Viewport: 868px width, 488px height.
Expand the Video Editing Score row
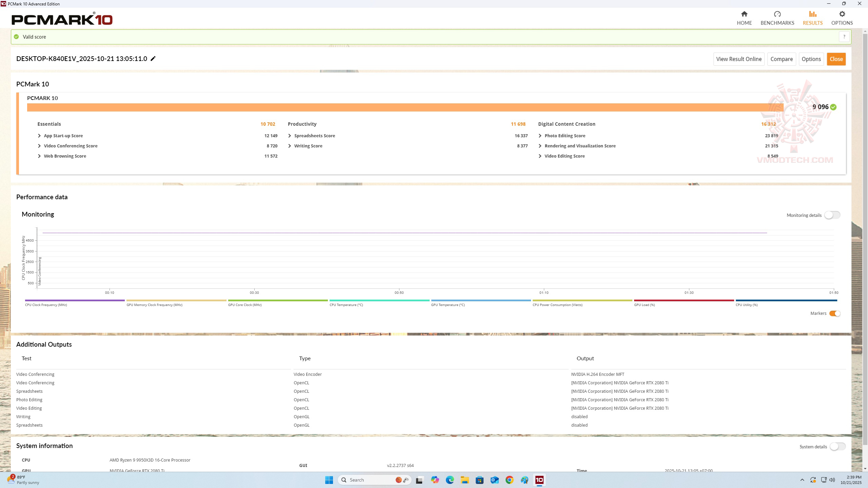click(540, 156)
